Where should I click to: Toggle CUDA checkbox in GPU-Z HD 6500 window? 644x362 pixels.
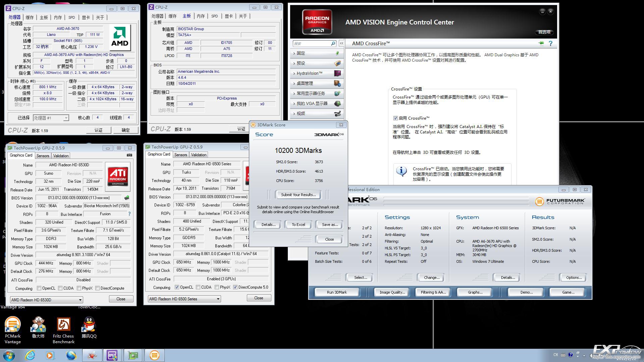click(198, 287)
